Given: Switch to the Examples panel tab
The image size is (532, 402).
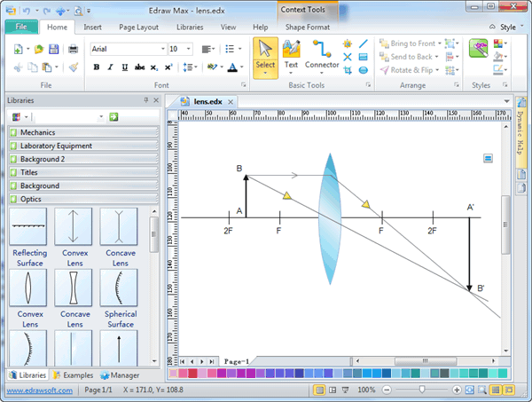Looking at the screenshot, I should [x=74, y=375].
